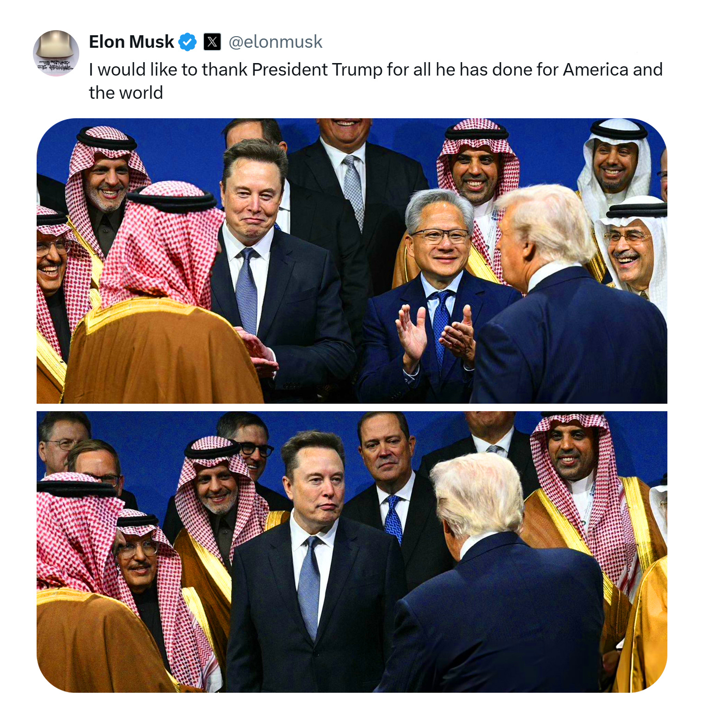Click the black-rimmed glasses in the bottom photo
Viewport: 704px width, 728px height.
tap(256, 449)
